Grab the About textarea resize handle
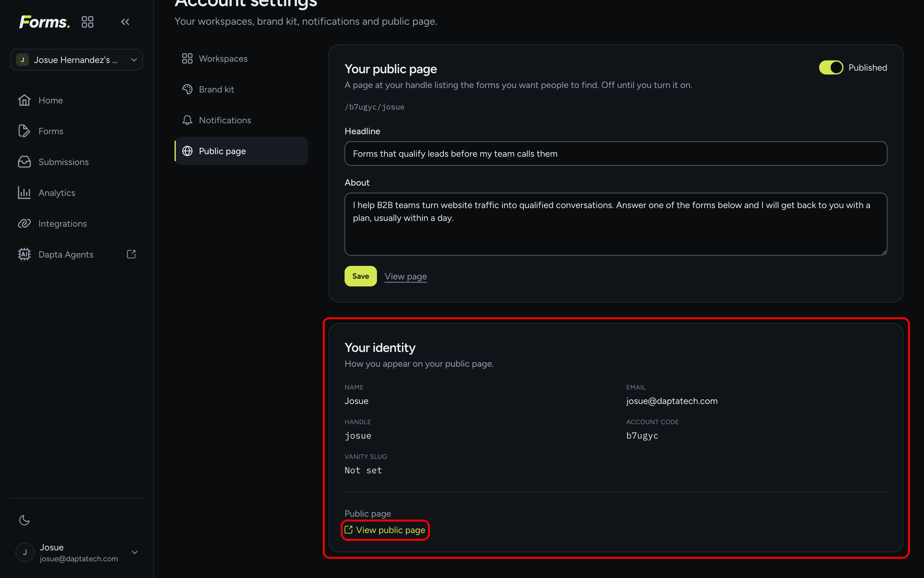Screen dimensions: 924x578 [x=884, y=252]
